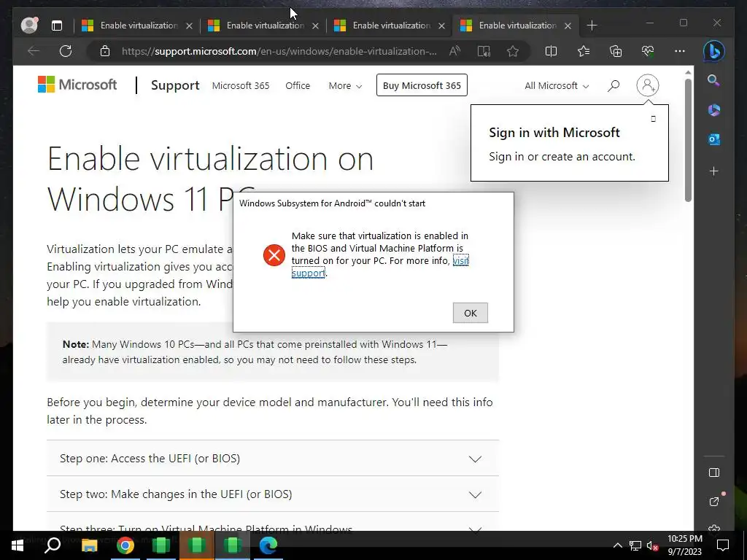
Task: Open File Explorer from taskbar
Action: coord(89,545)
